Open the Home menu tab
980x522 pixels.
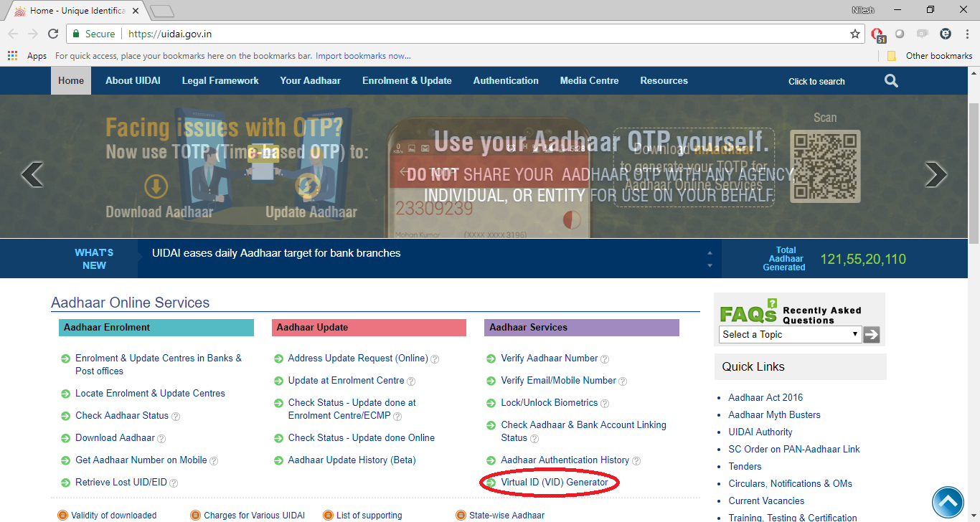pos(71,80)
